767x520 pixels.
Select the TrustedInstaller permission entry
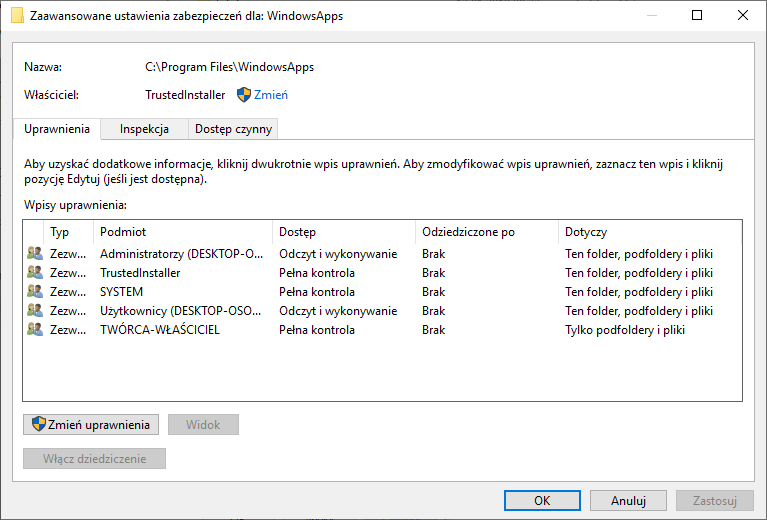pyautogui.click(x=383, y=272)
